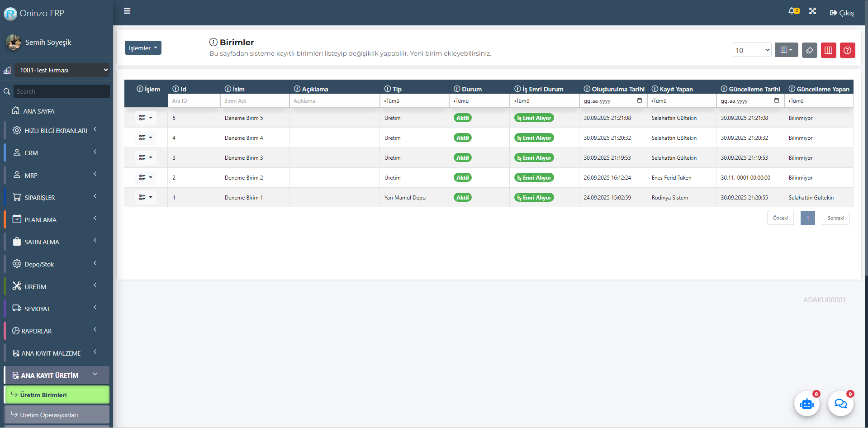
Task: Click the eraser clear-filters icon button
Action: [809, 50]
